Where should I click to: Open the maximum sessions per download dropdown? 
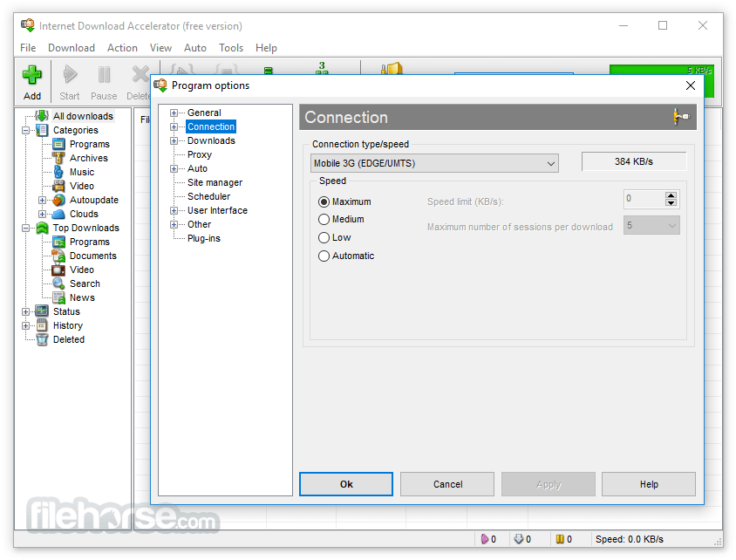click(651, 225)
